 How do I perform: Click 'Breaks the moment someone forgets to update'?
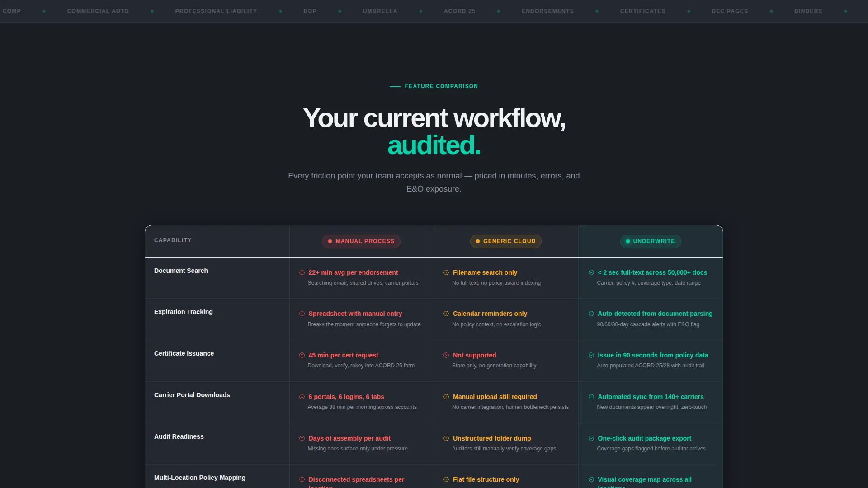point(364,324)
